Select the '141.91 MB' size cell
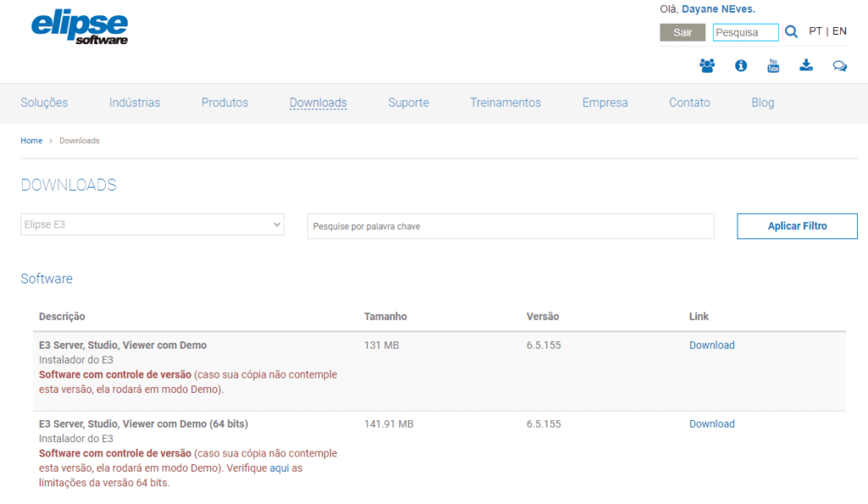The image size is (868, 504). coord(388,423)
